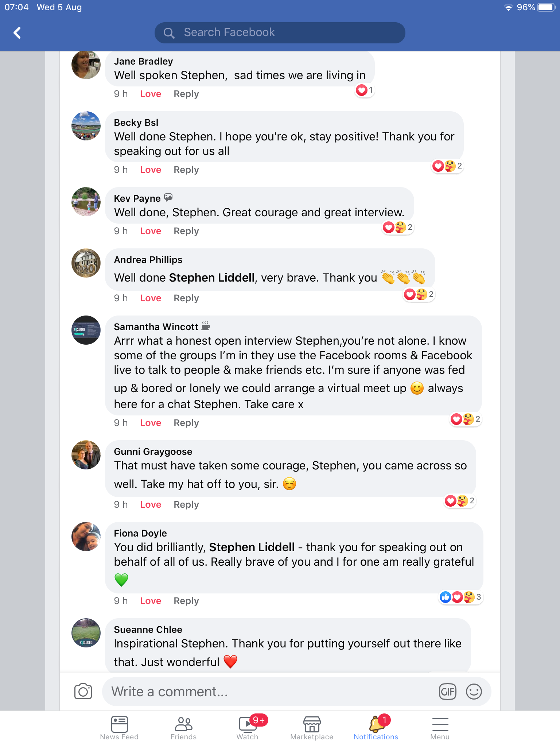Reply to Samantha Wincott's comment
This screenshot has width=560, height=747.
pyautogui.click(x=186, y=423)
